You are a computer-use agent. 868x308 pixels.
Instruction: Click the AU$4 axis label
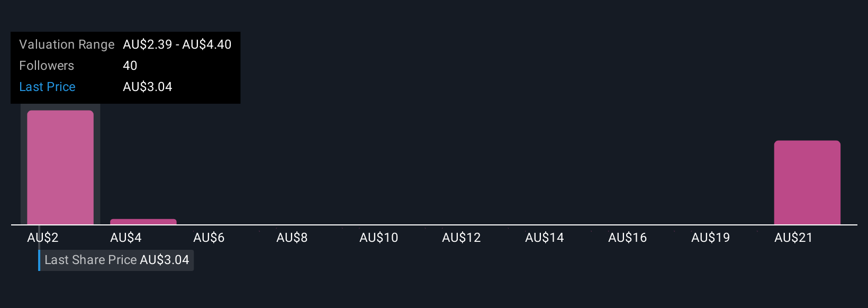point(126,238)
